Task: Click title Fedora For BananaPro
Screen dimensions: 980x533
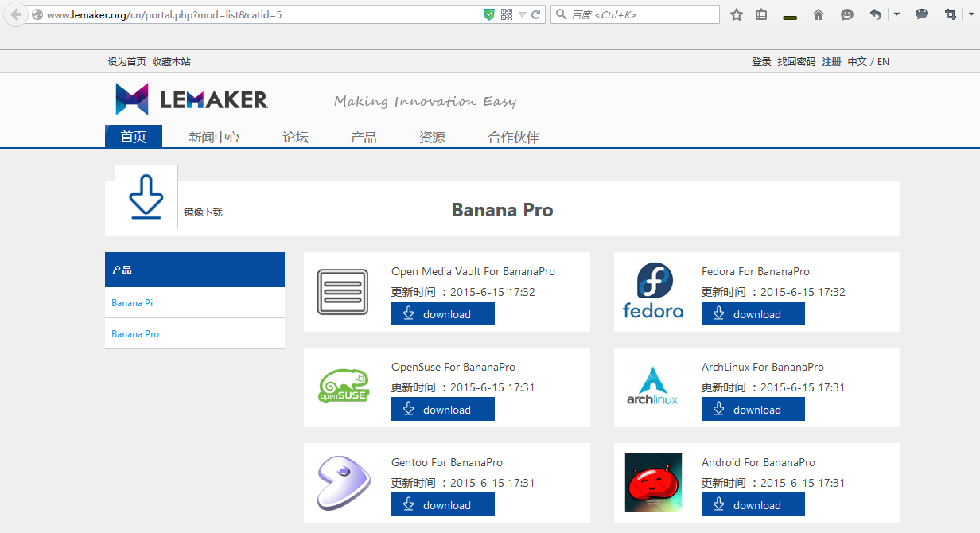Action: [x=756, y=271]
